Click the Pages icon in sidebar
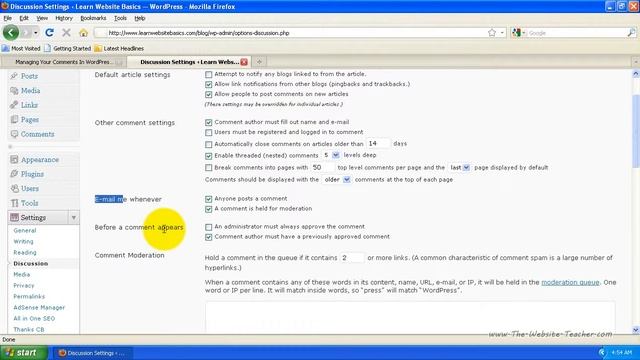640x360 pixels. [x=14, y=120]
